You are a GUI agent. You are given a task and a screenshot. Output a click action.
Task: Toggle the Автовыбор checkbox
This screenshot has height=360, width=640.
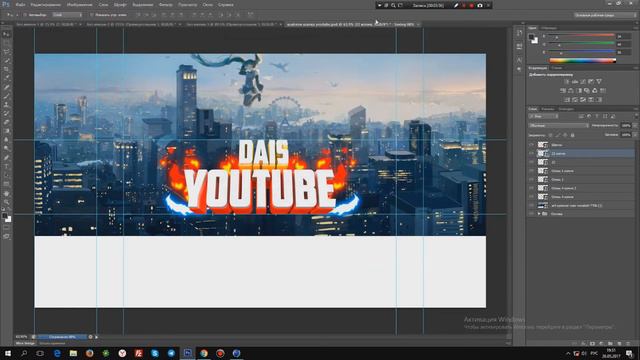[x=25, y=15]
